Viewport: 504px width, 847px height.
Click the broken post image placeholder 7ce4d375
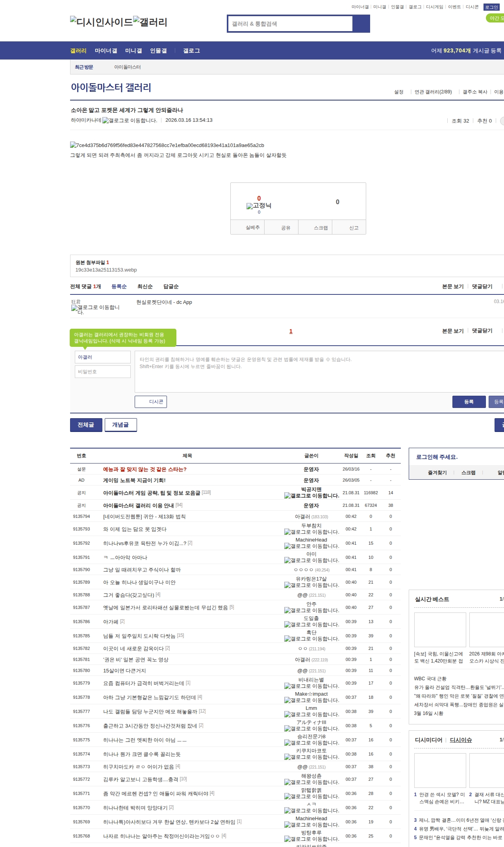tap(167, 145)
